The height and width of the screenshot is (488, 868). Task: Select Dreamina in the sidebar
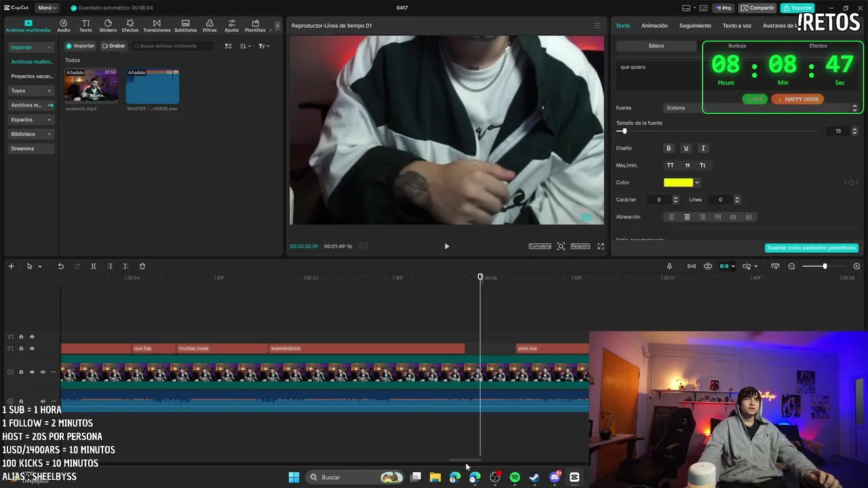[31, 149]
